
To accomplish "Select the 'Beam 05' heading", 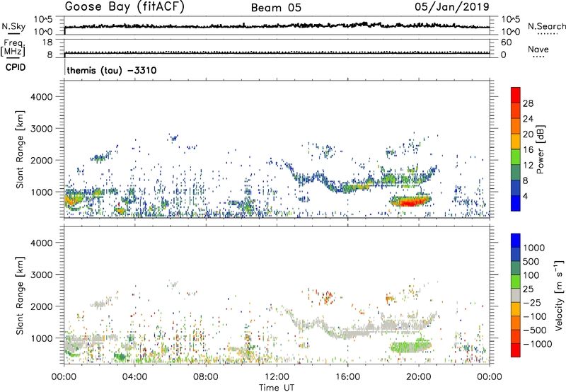I will tap(276, 8).
